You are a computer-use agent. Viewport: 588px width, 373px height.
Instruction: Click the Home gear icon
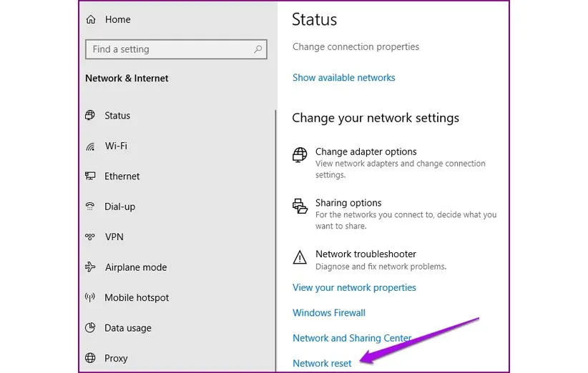click(x=91, y=20)
